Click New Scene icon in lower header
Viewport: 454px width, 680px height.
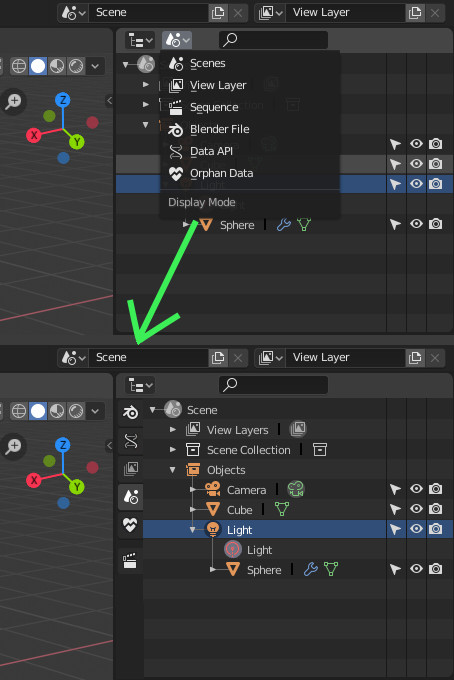pos(218,358)
